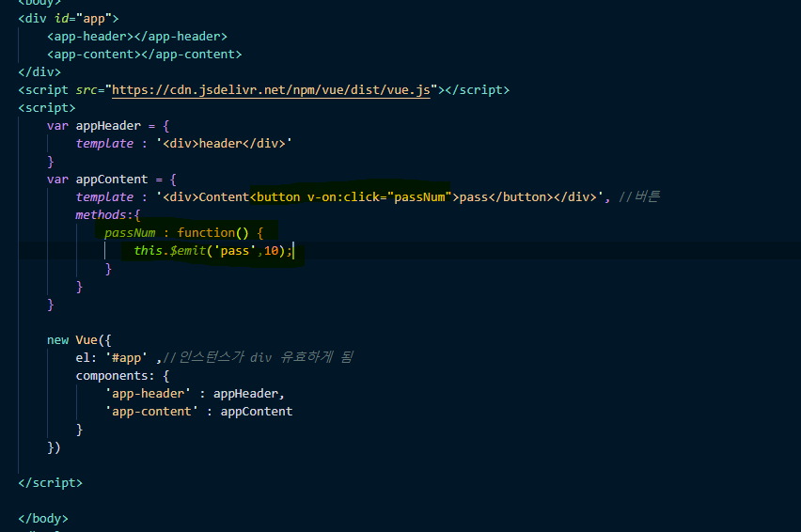Click the 'new Vue({' line
This screenshot has height=532, width=801.
(79, 340)
